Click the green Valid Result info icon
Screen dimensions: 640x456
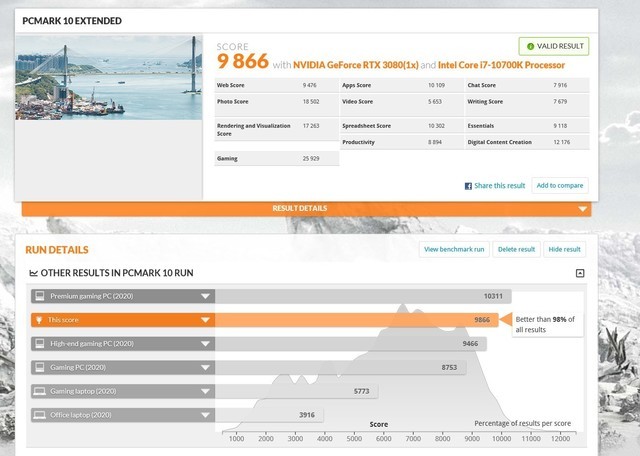click(530, 47)
